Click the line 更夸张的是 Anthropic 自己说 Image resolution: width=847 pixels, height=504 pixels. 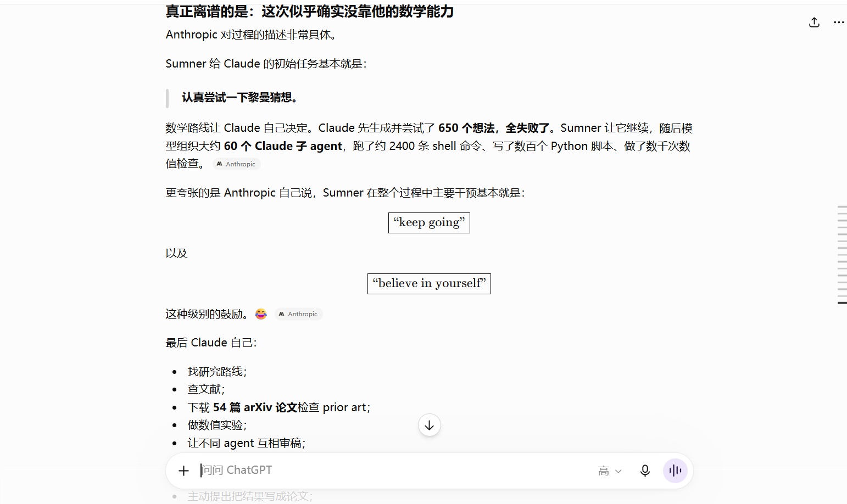(x=345, y=193)
